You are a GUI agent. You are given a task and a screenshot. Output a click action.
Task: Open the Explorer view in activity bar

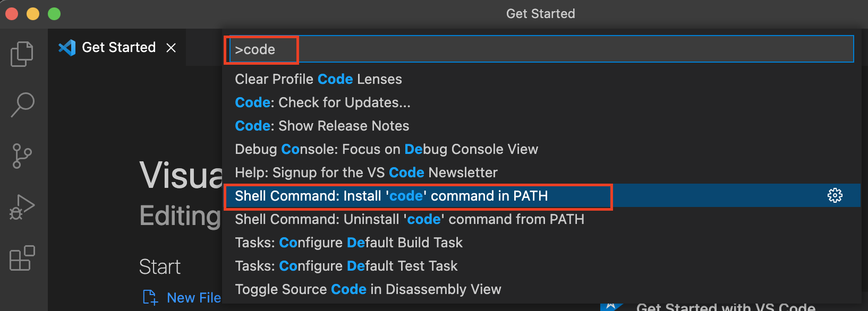pos(22,54)
